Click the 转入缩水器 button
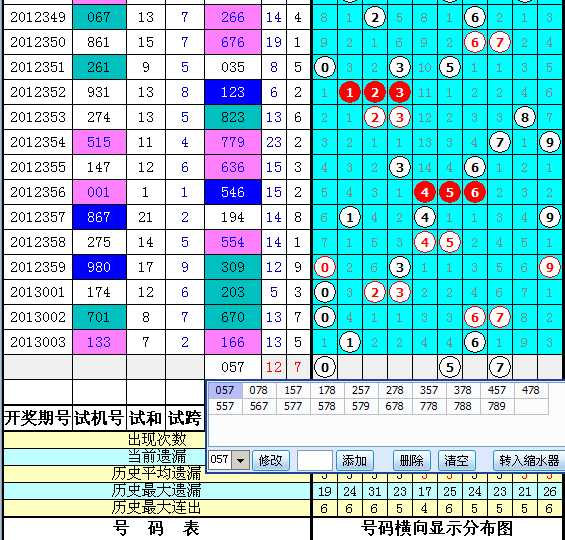This screenshot has width=565, height=540. 529,460
